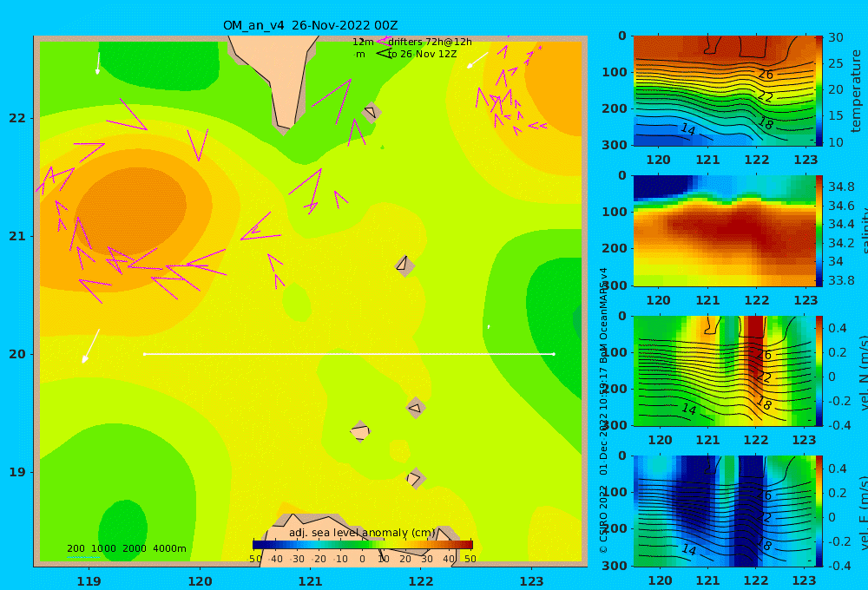This screenshot has width=868, height=590.
Task: Click the "adj. sea level anomaly (cm)" label
Action: tap(363, 533)
